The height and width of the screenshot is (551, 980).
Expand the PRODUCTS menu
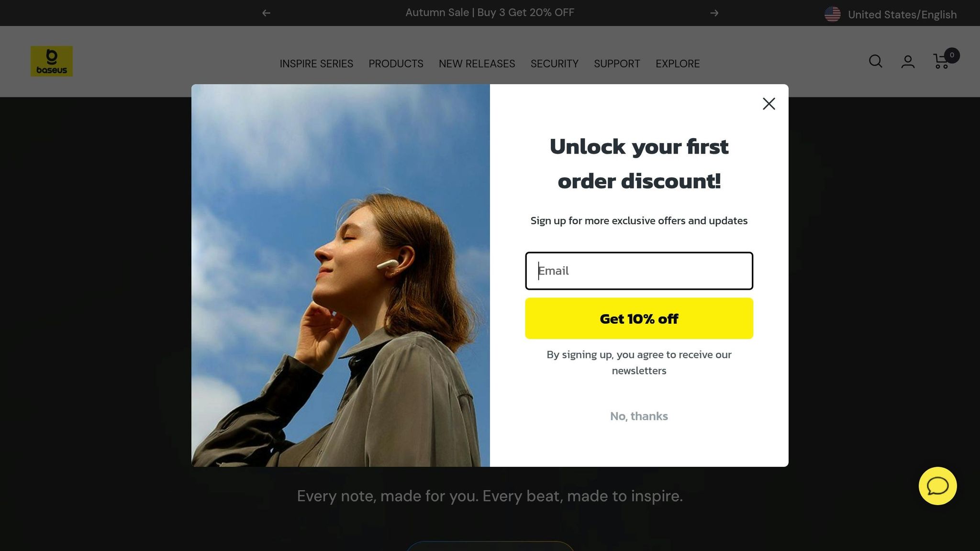396,64
